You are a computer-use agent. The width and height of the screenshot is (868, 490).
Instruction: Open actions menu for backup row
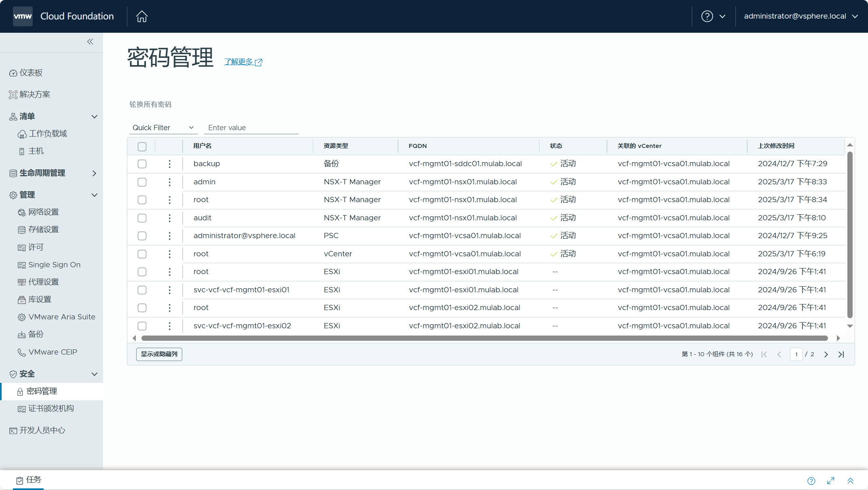click(x=169, y=164)
